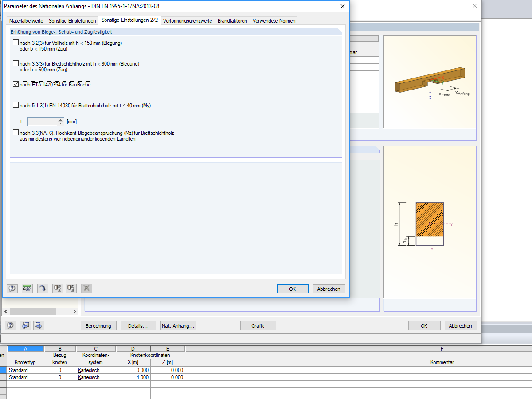This screenshot has width=532, height=399.
Task: Select Sonstige Einstellungen 2/2 tab
Action: tap(129, 20)
